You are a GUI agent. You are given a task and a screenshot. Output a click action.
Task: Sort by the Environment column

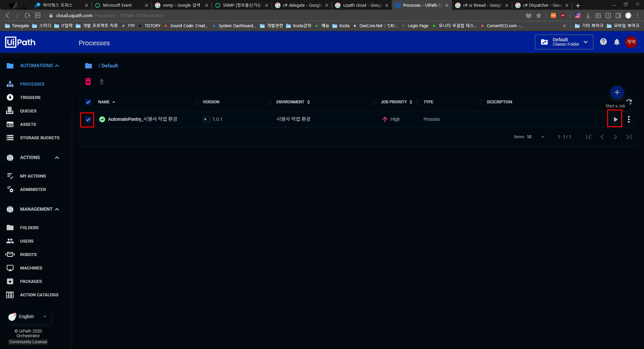[293, 102]
